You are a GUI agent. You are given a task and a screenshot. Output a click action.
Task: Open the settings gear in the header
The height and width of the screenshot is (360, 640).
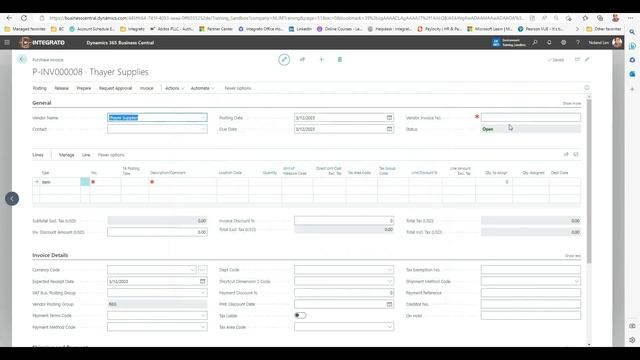[564, 42]
